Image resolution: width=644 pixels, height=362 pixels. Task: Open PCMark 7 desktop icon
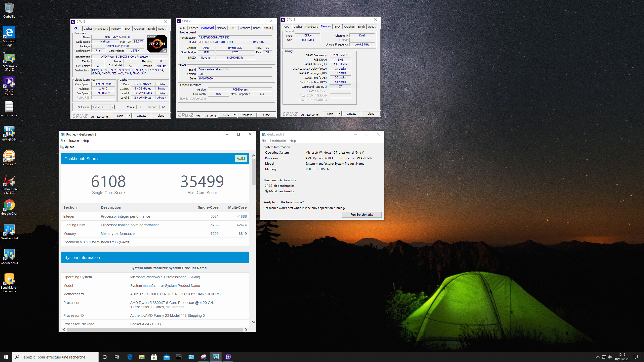point(9,158)
